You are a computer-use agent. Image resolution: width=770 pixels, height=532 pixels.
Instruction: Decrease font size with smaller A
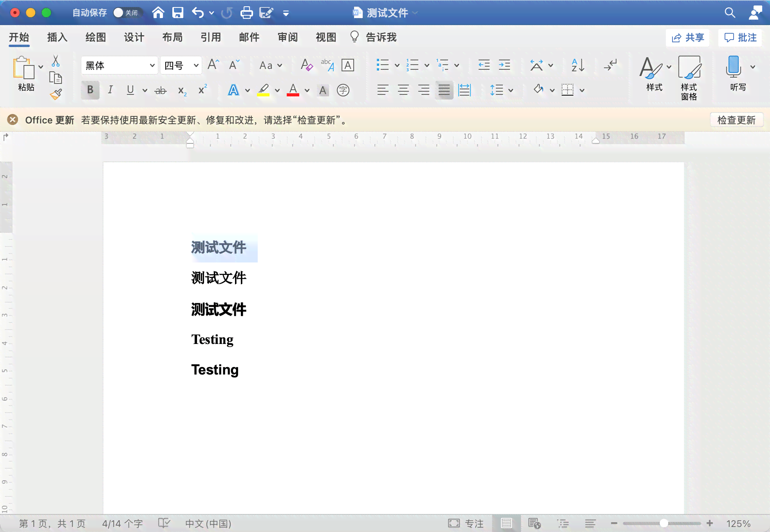coord(234,65)
